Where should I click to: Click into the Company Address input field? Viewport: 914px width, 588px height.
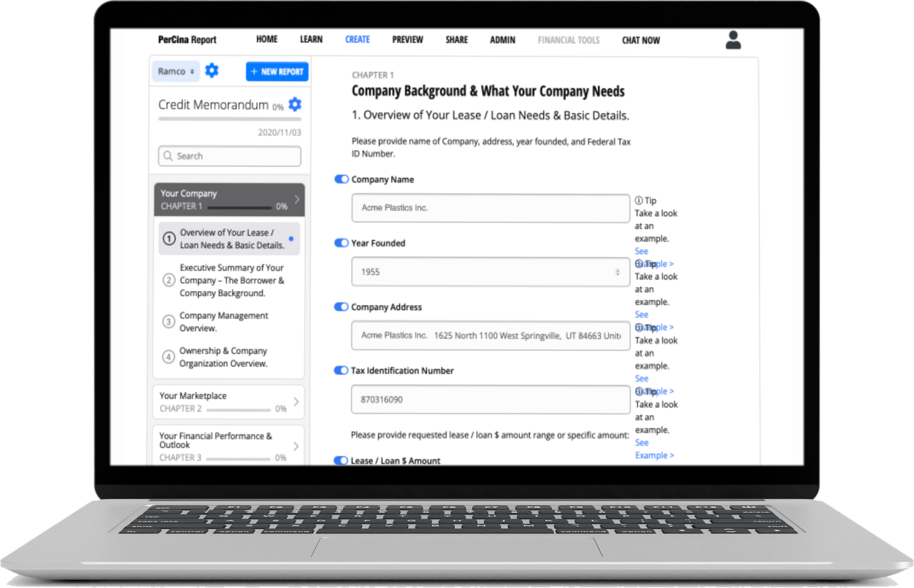(x=490, y=336)
